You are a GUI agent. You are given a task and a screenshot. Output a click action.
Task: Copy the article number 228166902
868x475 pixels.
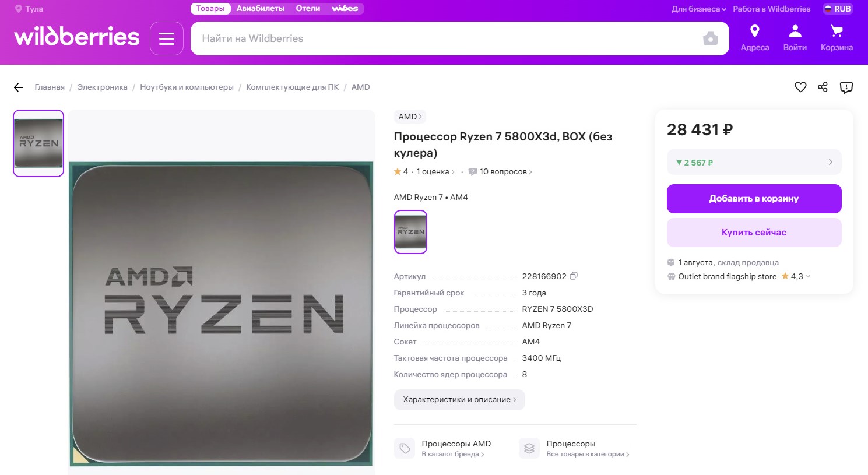574,276
